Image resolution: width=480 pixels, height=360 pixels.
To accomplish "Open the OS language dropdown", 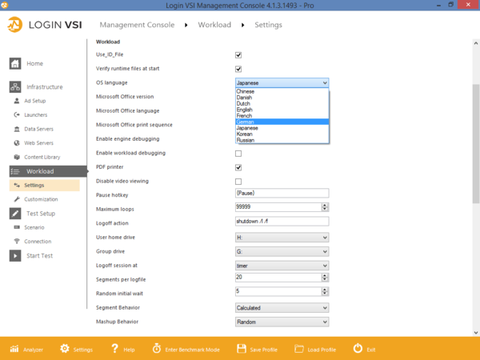I will coord(282,83).
